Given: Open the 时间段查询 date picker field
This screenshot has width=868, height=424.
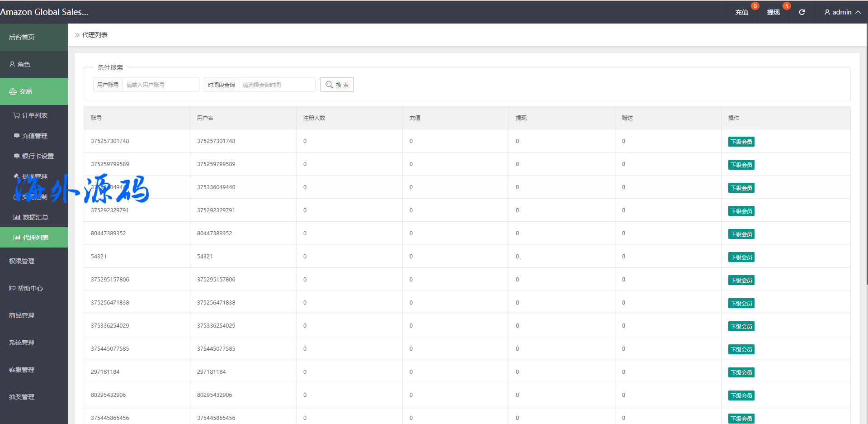Looking at the screenshot, I should (x=277, y=85).
